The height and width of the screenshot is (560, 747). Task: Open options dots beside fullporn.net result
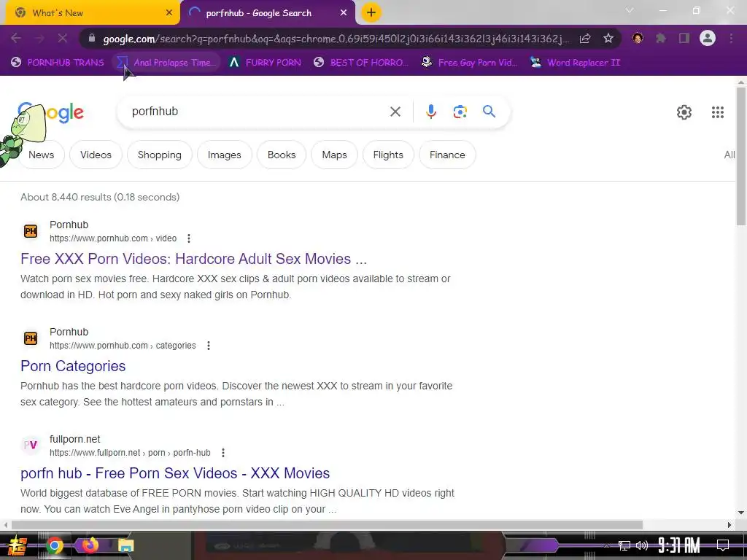[x=223, y=453]
